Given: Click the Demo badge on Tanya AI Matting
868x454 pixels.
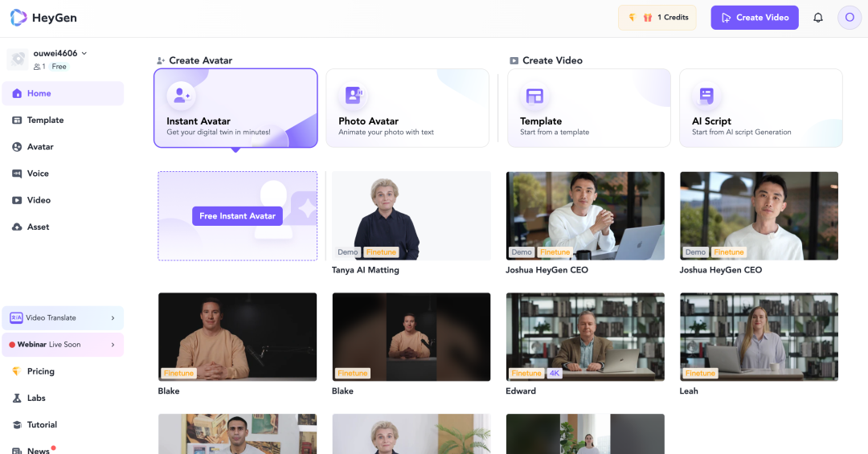Looking at the screenshot, I should pos(348,252).
